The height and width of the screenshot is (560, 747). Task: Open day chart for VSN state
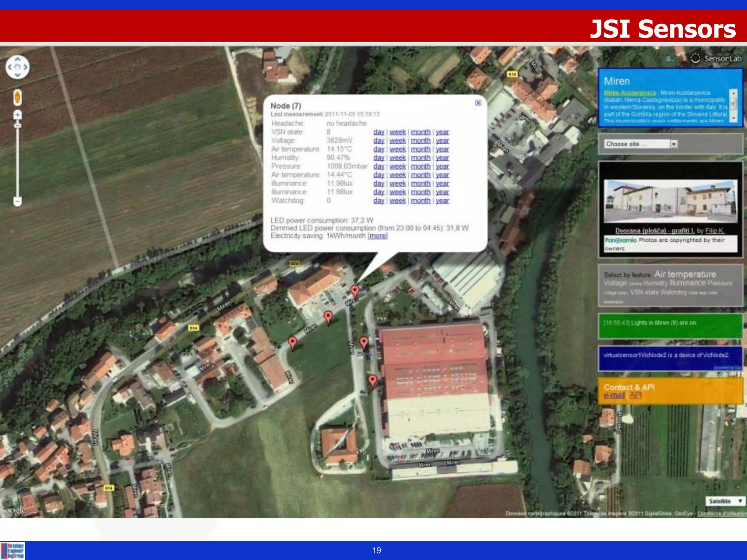[379, 132]
